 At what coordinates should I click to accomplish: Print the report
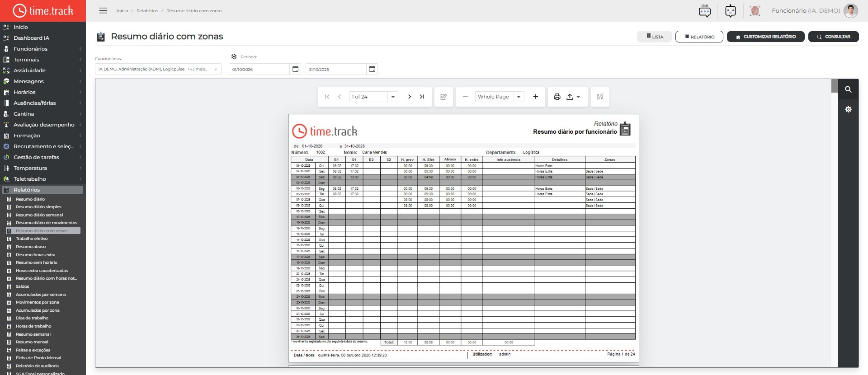click(x=557, y=97)
